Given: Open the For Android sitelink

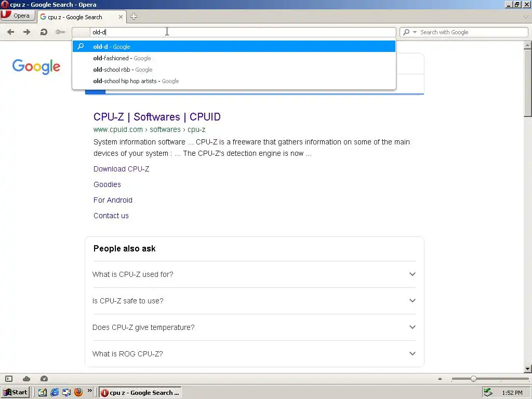Looking at the screenshot, I should [113, 200].
